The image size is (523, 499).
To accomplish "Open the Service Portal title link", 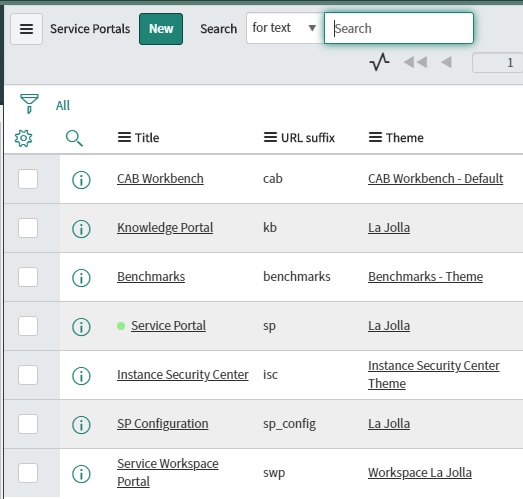I will [168, 326].
